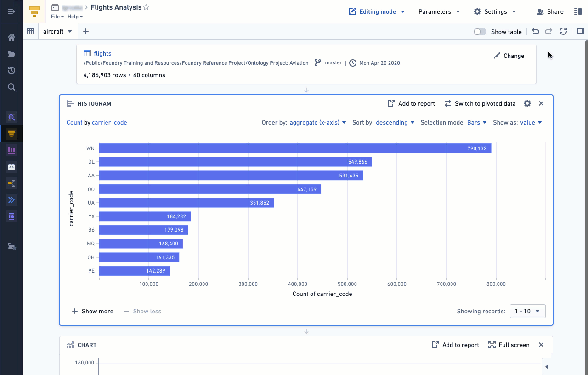Open the code workbook briefcase icon
The height and width of the screenshot is (375, 588).
tap(11, 167)
